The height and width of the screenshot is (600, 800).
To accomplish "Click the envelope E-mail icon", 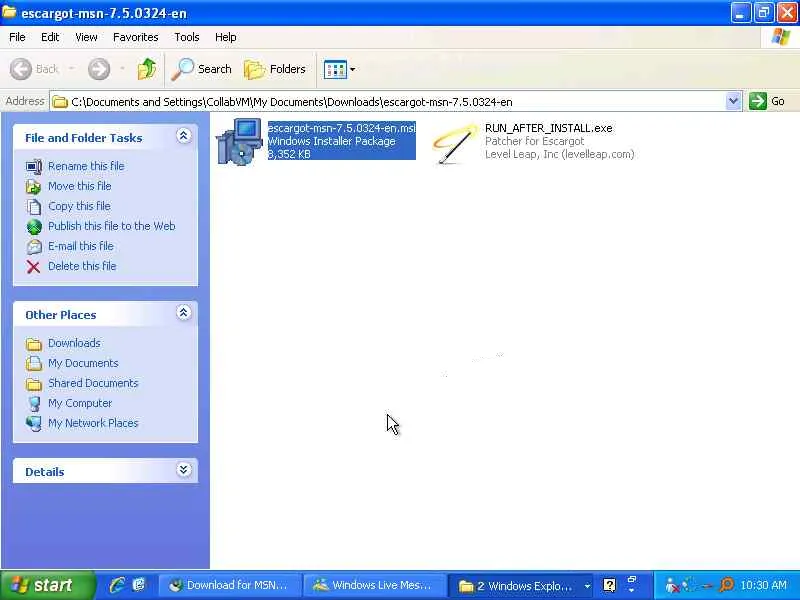I will click(34, 246).
